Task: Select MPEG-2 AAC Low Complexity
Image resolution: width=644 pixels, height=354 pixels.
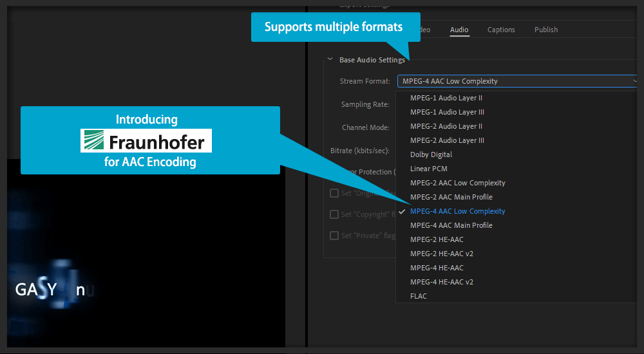Action: [457, 183]
